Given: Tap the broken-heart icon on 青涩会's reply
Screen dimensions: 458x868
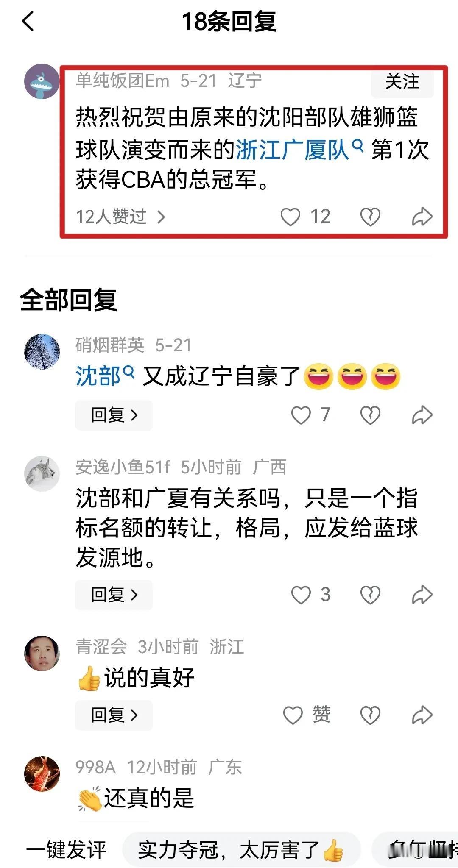Looking at the screenshot, I should point(370,715).
